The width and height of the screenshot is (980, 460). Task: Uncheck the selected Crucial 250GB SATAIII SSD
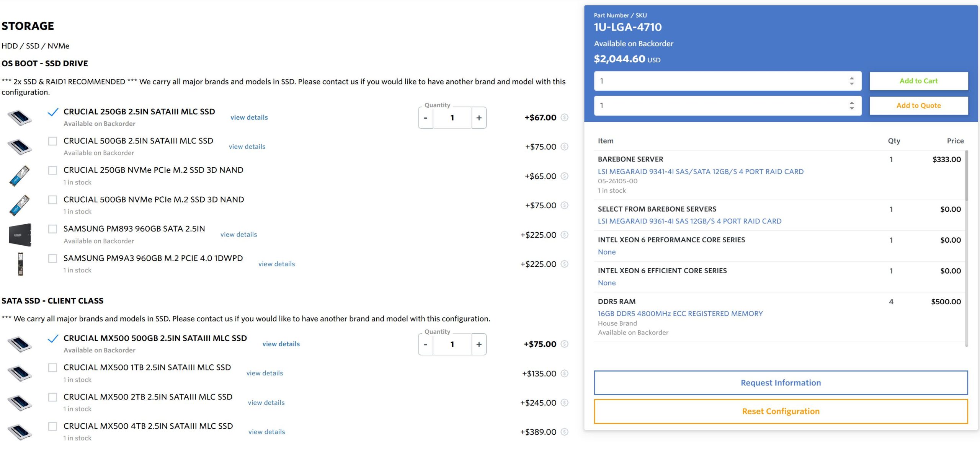click(53, 112)
